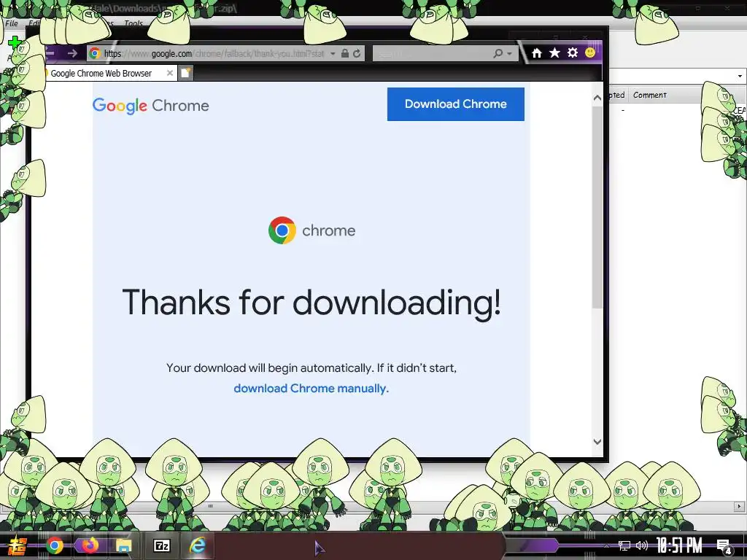Screen dimensions: 747x560
Task: Click the Download Chrome button
Action: click(x=455, y=104)
